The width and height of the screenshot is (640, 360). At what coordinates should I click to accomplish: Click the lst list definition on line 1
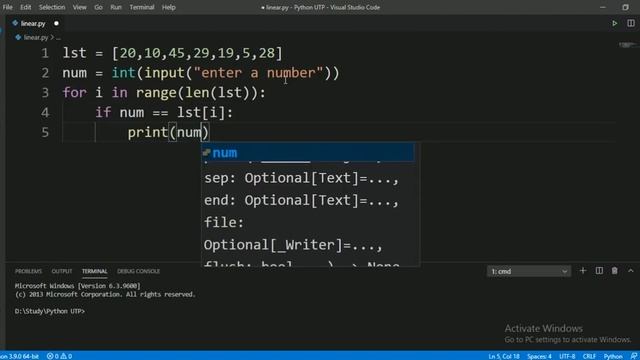click(x=172, y=53)
